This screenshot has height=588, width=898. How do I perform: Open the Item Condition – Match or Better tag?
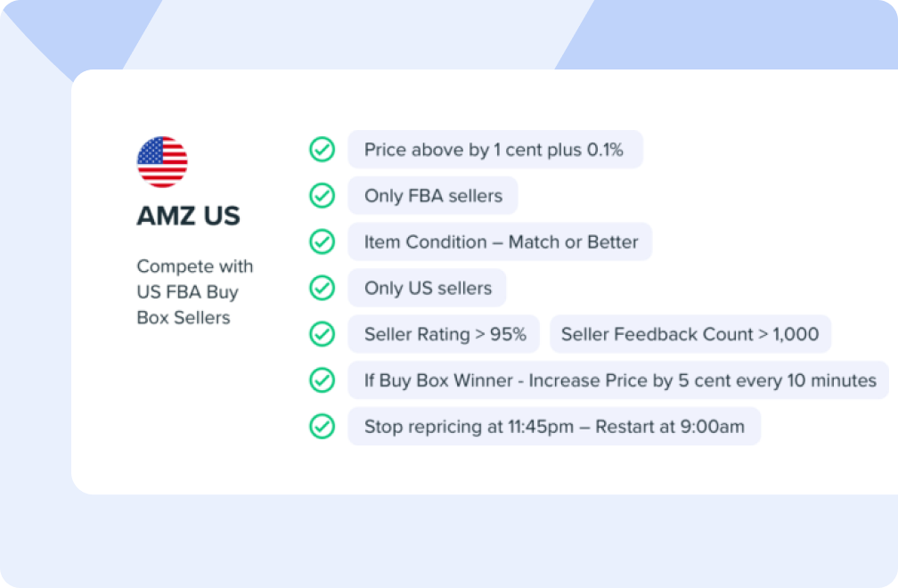(x=500, y=241)
